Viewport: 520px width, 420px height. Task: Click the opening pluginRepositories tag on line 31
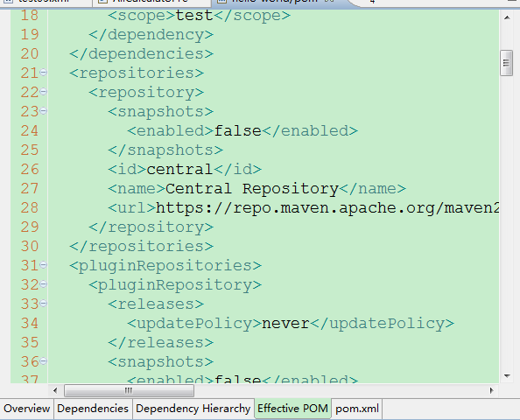pos(165,266)
